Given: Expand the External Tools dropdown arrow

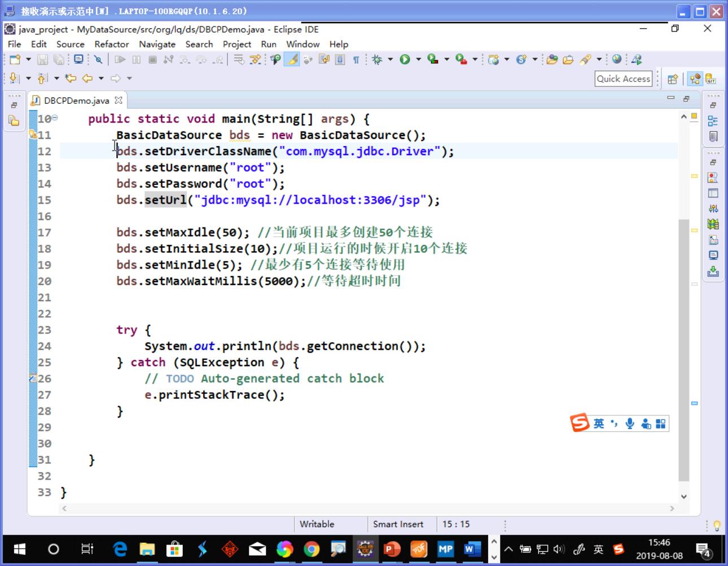Looking at the screenshot, I should (475, 59).
